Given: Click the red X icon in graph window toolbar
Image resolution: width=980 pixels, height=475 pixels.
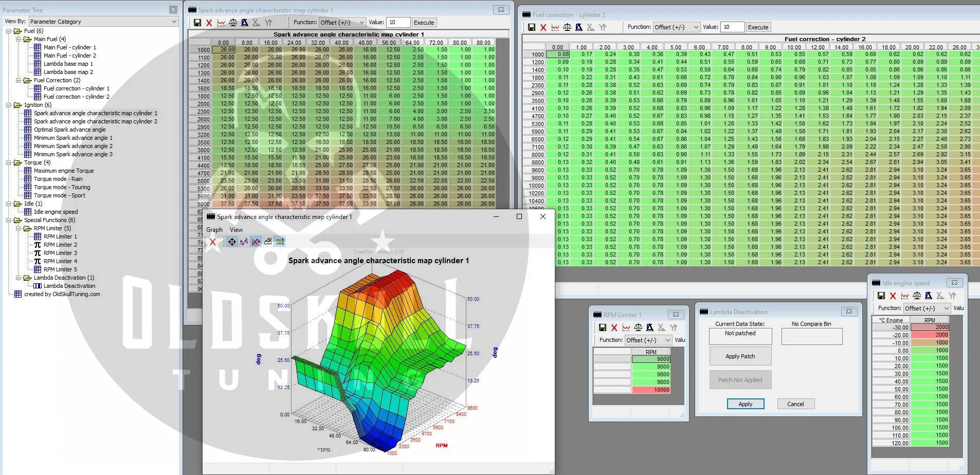Looking at the screenshot, I should (x=212, y=242).
